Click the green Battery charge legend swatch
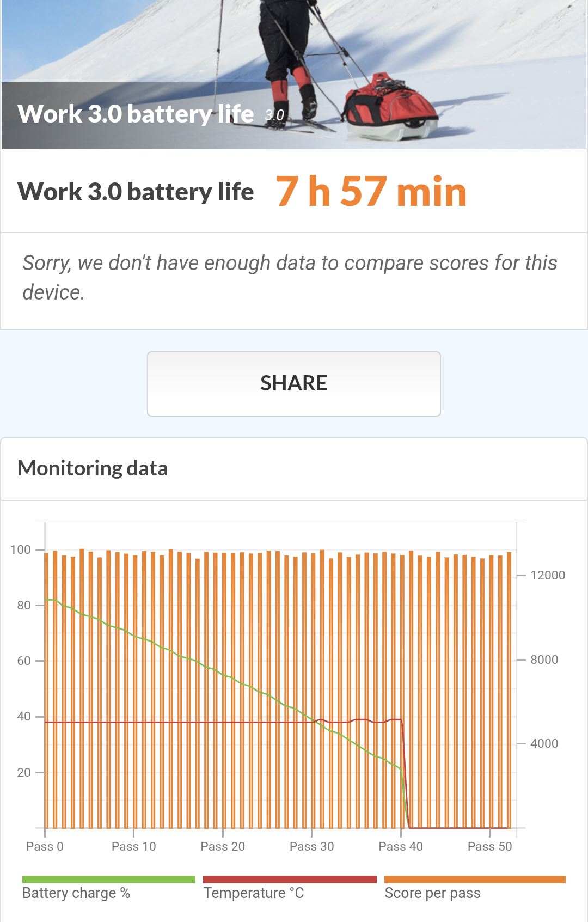The width and height of the screenshot is (588, 922). [108, 879]
